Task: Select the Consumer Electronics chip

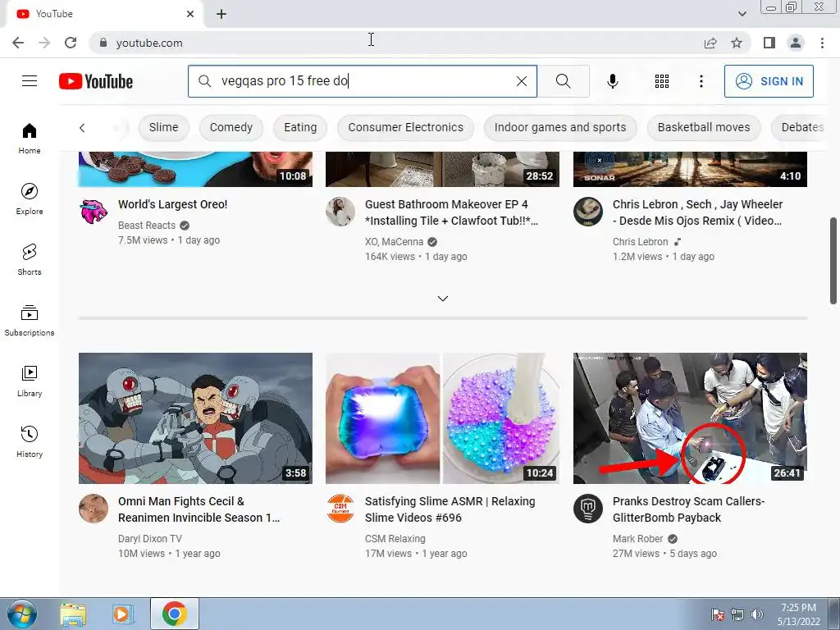Action: click(x=405, y=127)
